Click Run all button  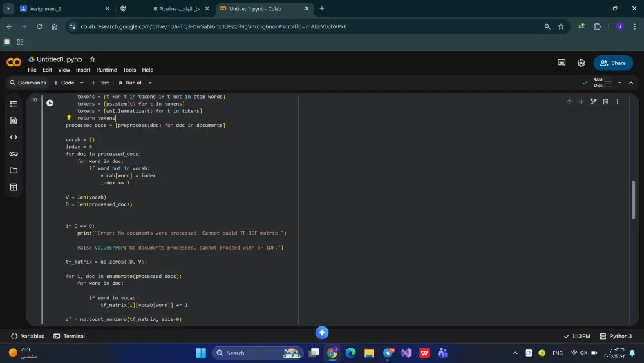coord(131,83)
